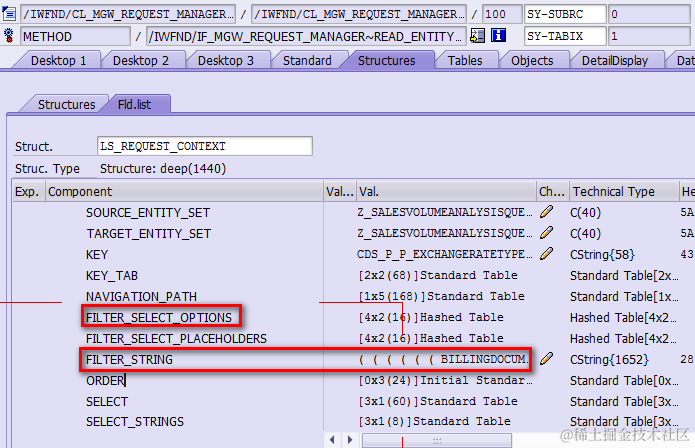Click the program stack icon beside the class field
695x448 pixels.
(x=9, y=14)
